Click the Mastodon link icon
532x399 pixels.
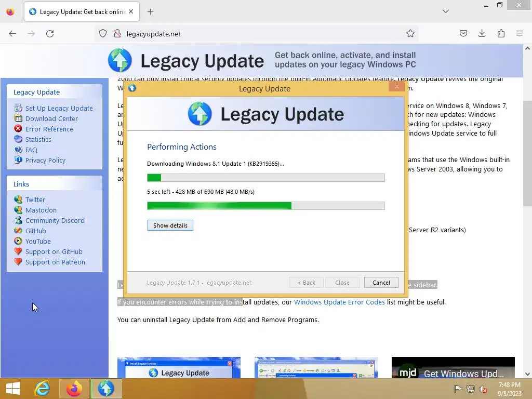tap(18, 210)
